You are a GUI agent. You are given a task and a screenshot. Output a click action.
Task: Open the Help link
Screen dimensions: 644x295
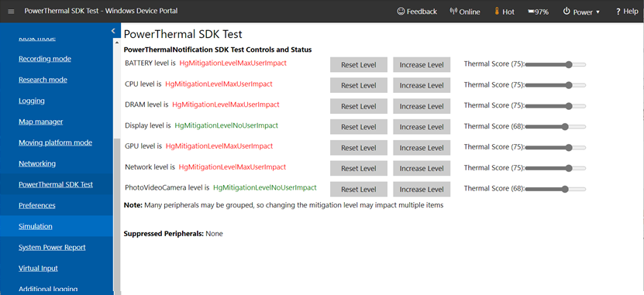coord(627,12)
